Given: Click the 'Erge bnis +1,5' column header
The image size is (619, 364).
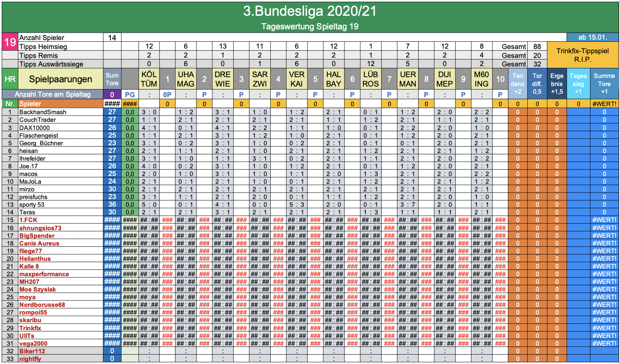Looking at the screenshot, I should coord(557,84).
